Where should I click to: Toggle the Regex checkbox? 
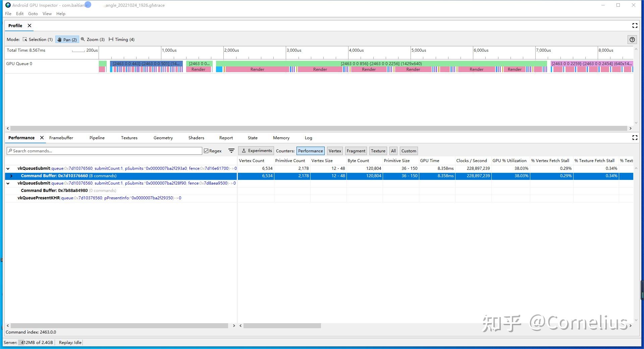tap(206, 151)
